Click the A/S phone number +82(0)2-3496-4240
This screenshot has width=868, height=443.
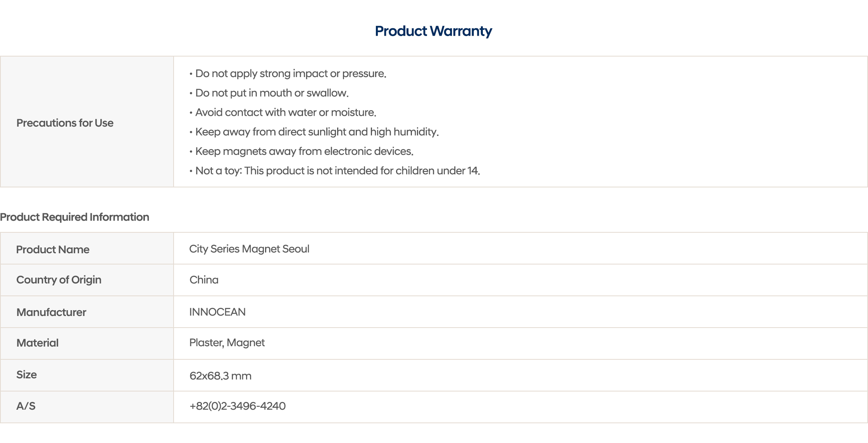click(238, 406)
